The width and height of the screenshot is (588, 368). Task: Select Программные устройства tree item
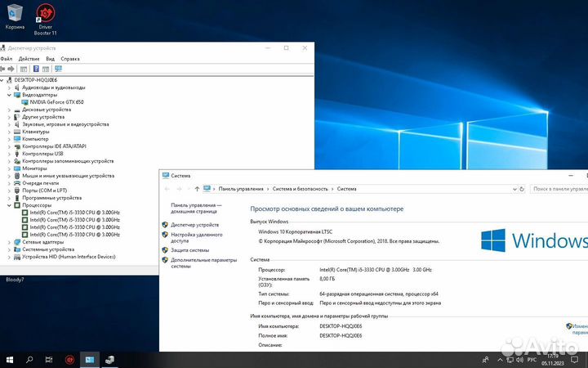point(51,198)
